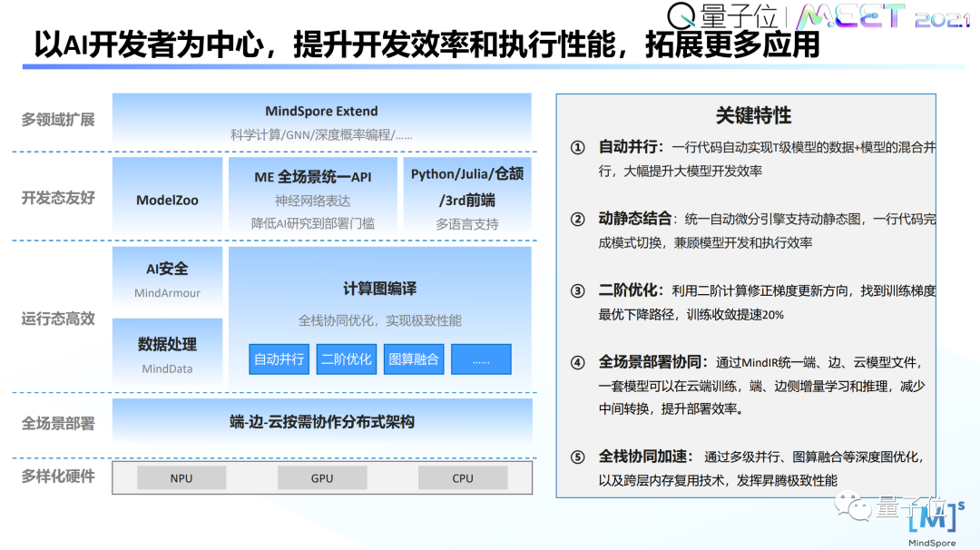
Task: Click the 计算图编译 heading
Action: click(379, 289)
